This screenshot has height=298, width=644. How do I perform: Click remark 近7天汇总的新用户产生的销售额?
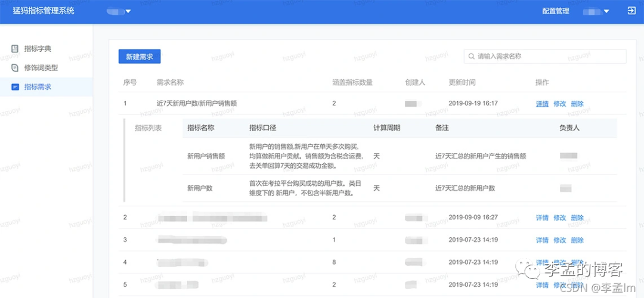click(481, 156)
